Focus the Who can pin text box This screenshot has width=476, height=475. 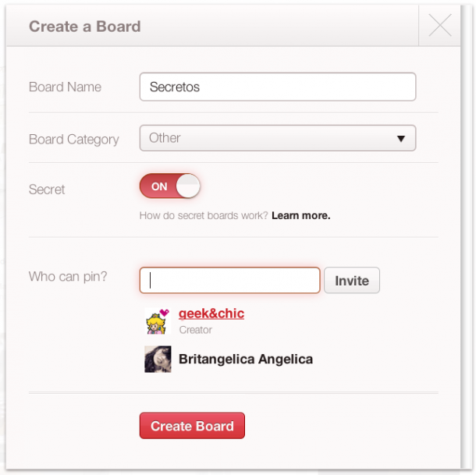pos(229,280)
